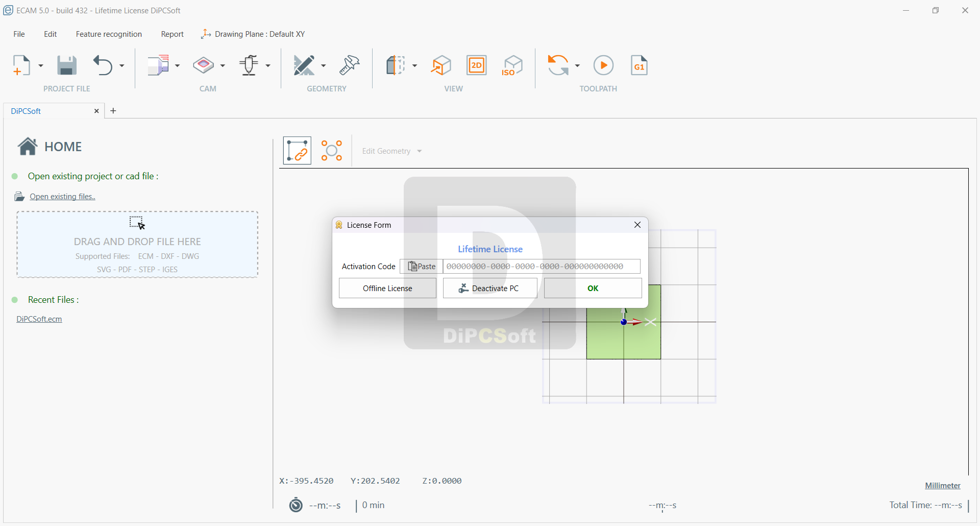980x526 pixels.
Task: Expand the stock icon dropdown arrow
Action: click(x=223, y=65)
